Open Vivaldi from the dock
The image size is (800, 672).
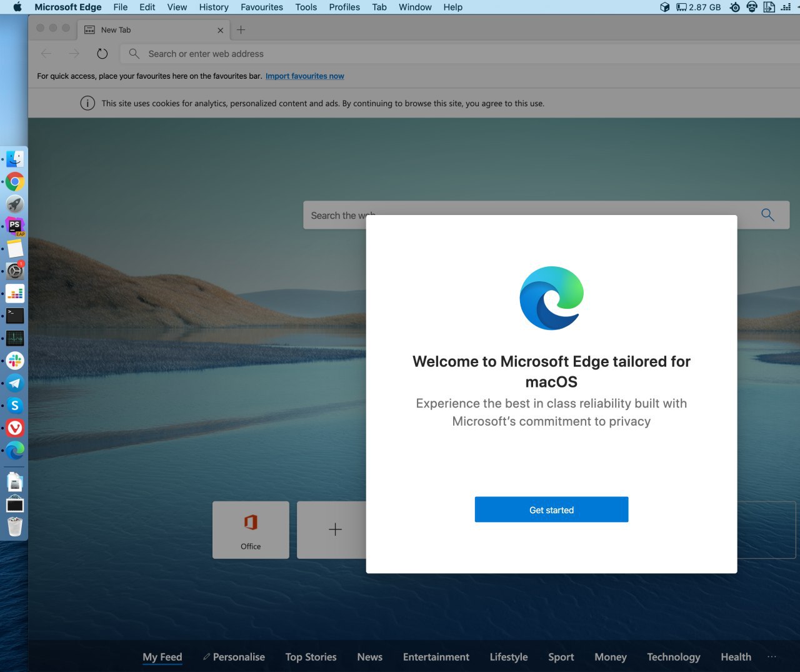(x=15, y=428)
